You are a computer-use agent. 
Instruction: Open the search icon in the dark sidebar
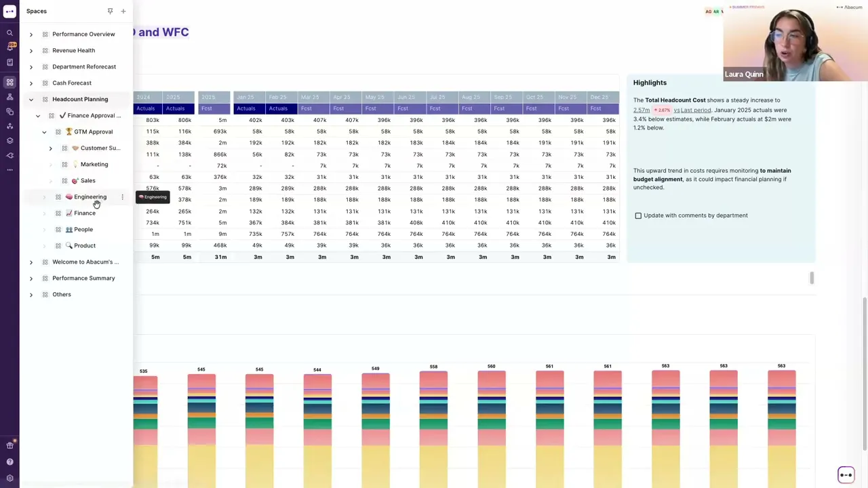coord(9,33)
